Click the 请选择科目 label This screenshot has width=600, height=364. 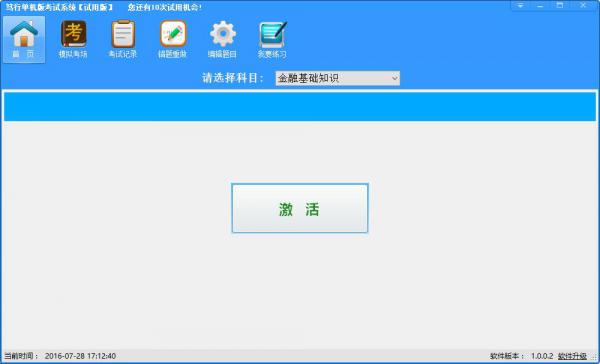point(233,78)
